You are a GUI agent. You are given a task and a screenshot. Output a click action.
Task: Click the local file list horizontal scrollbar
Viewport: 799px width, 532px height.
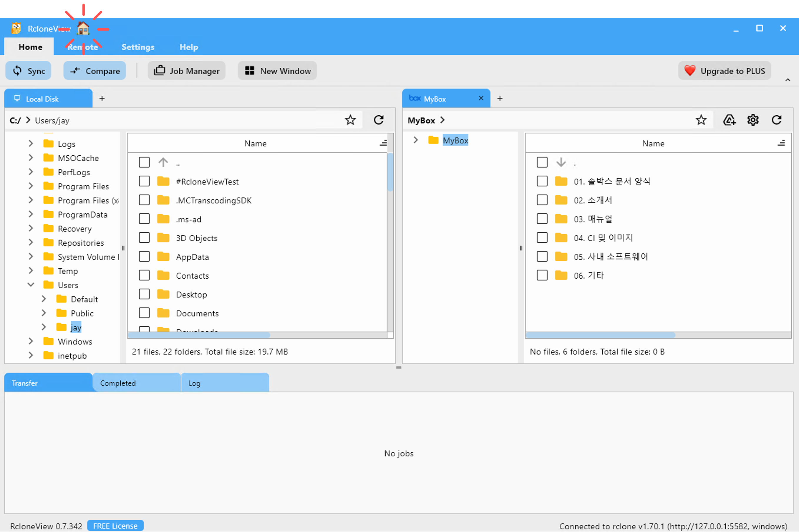(199, 335)
